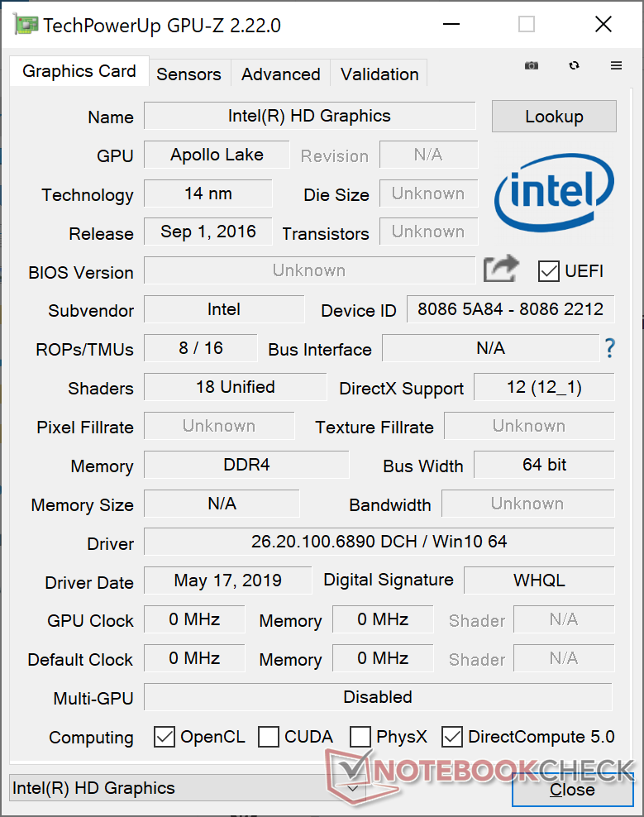Switch to the Sensors tab
The width and height of the screenshot is (644, 817).
point(188,74)
